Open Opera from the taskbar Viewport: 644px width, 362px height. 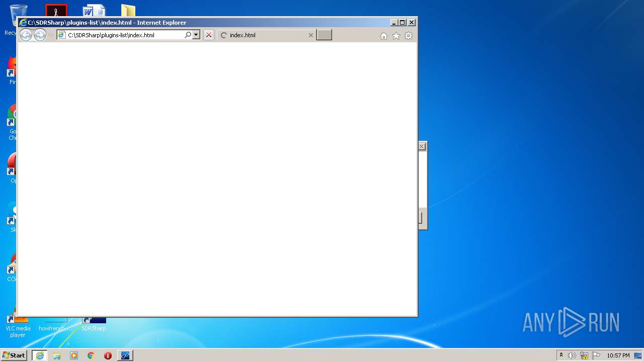point(108,355)
